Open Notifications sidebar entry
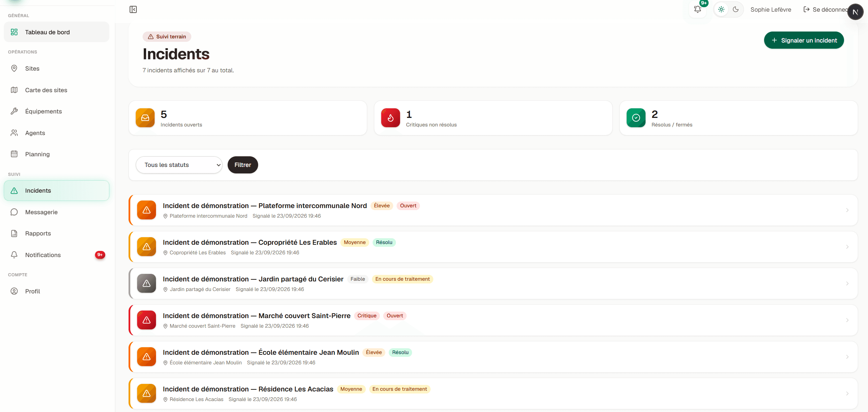Screen dimensions: 868x412 (x=57, y=255)
